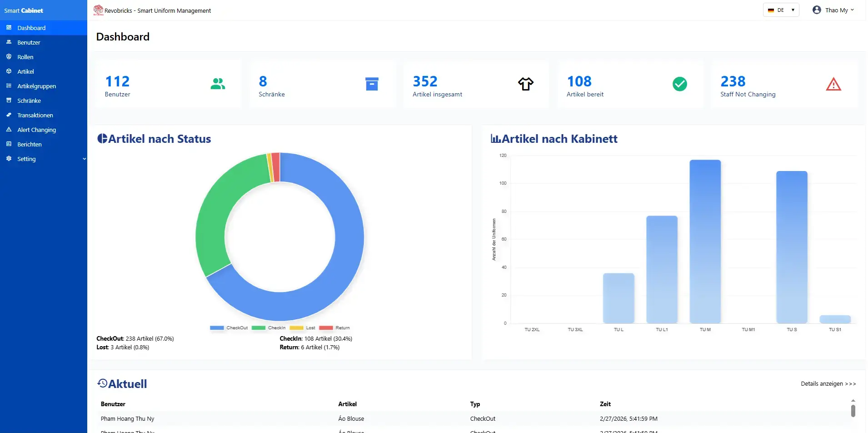
Task: Click the TU M bar in cabinet chart
Action: pyautogui.click(x=705, y=241)
